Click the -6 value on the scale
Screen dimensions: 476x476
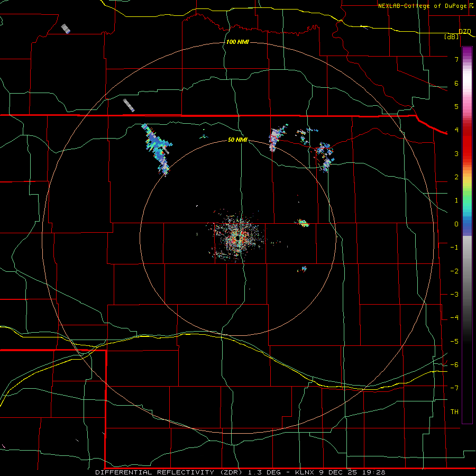454,365
